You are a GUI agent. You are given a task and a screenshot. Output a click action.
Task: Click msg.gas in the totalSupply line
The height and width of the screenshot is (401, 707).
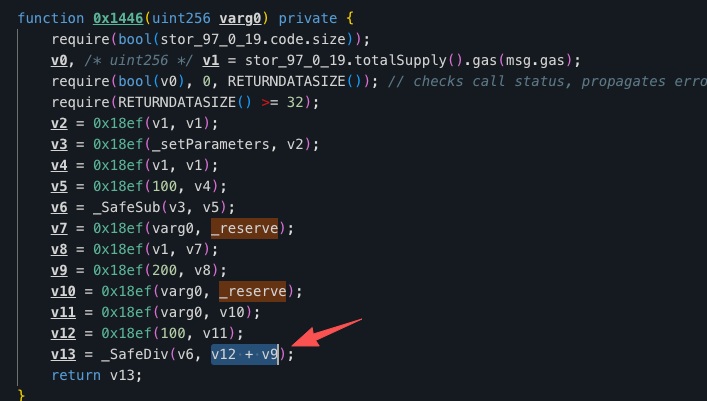click(x=535, y=60)
